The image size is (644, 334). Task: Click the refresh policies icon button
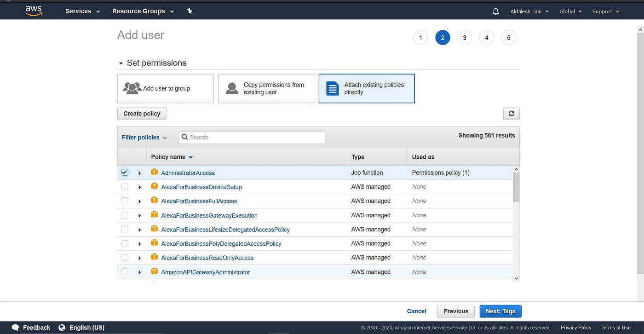coord(511,113)
